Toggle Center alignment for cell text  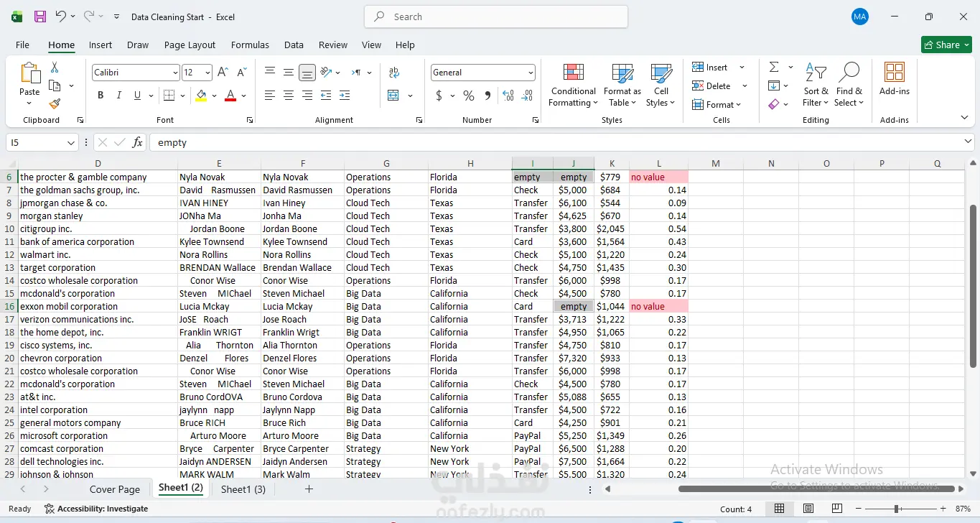(289, 96)
